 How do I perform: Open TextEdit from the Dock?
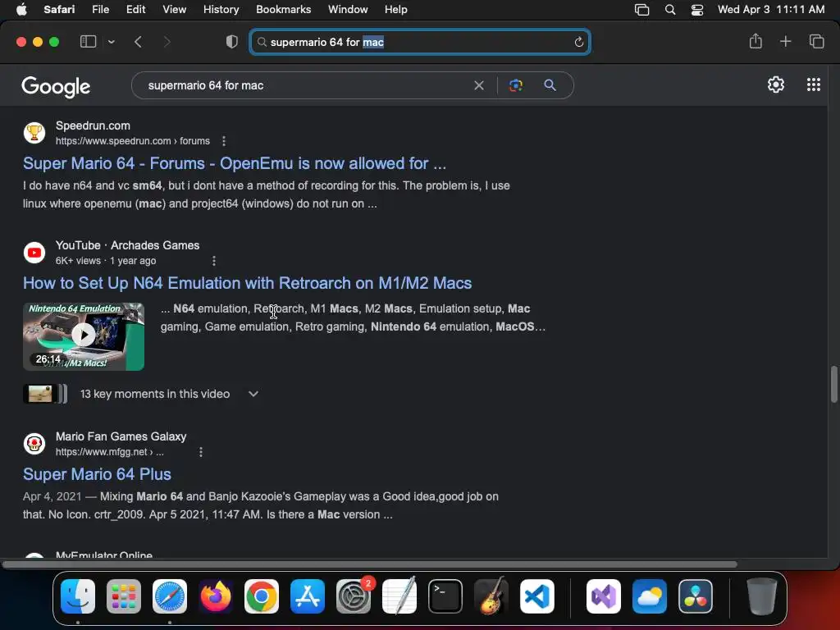[x=399, y=596]
